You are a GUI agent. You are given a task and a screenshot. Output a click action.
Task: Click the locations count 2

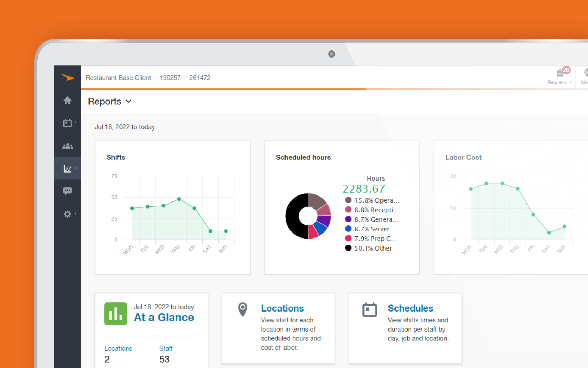(x=107, y=359)
